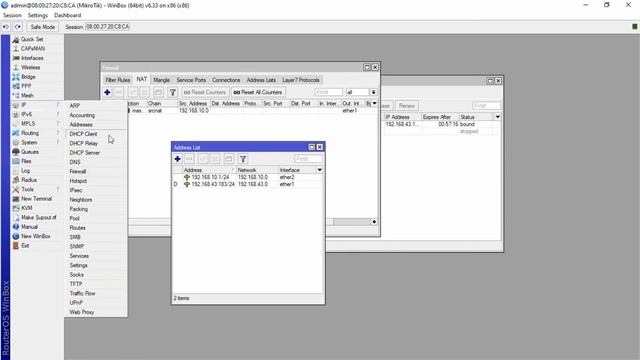This screenshot has width=640, height=360.
Task: Add a new NAT rule in the Firewall window
Action: pyautogui.click(x=107, y=92)
